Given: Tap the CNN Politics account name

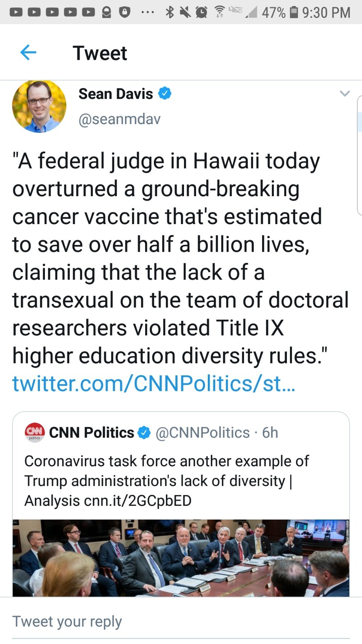Looking at the screenshot, I should tap(91, 433).
